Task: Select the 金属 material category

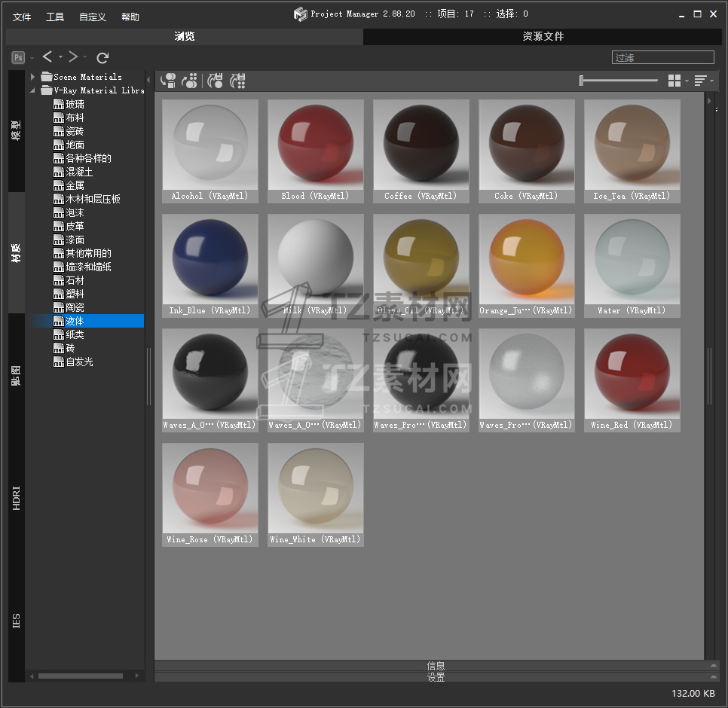Action: [x=75, y=185]
